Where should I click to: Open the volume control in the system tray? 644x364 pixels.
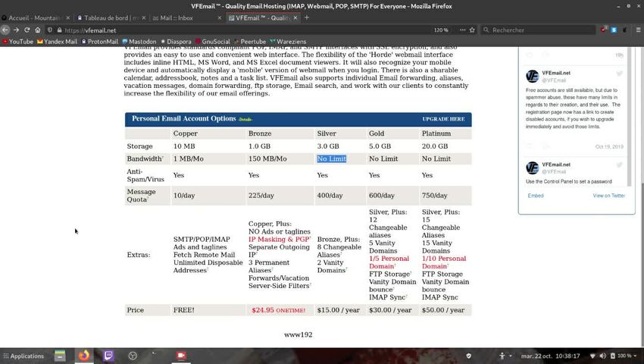point(602,356)
